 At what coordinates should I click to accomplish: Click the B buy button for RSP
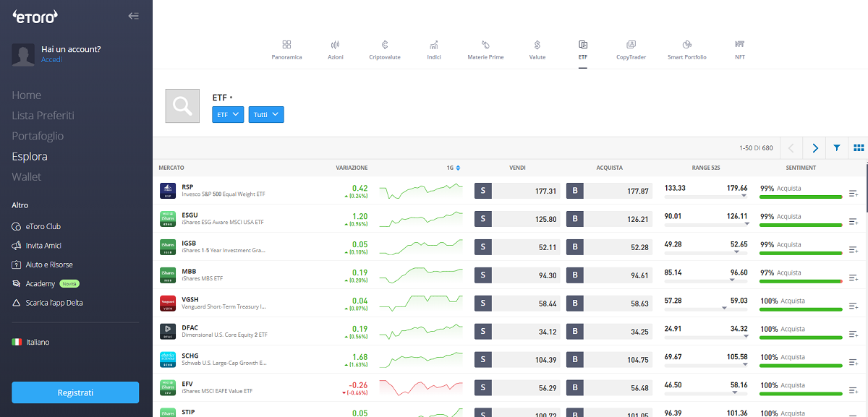point(575,191)
